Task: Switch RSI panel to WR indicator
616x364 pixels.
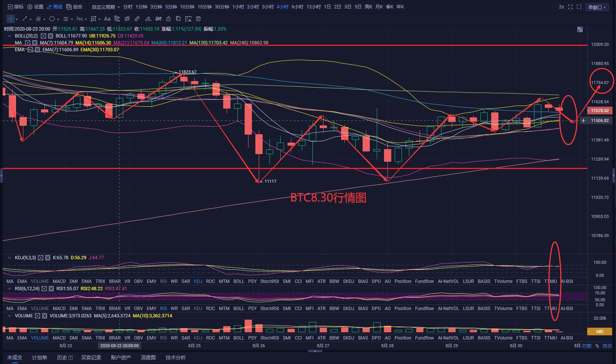Action: [x=174, y=309]
